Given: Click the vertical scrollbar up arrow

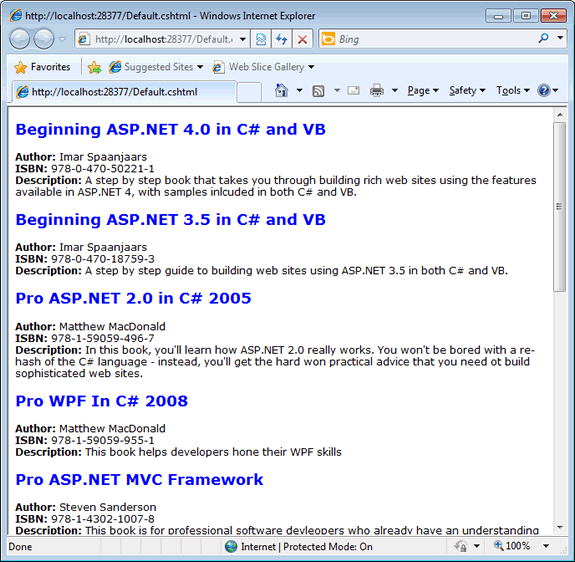Looking at the screenshot, I should [x=560, y=115].
